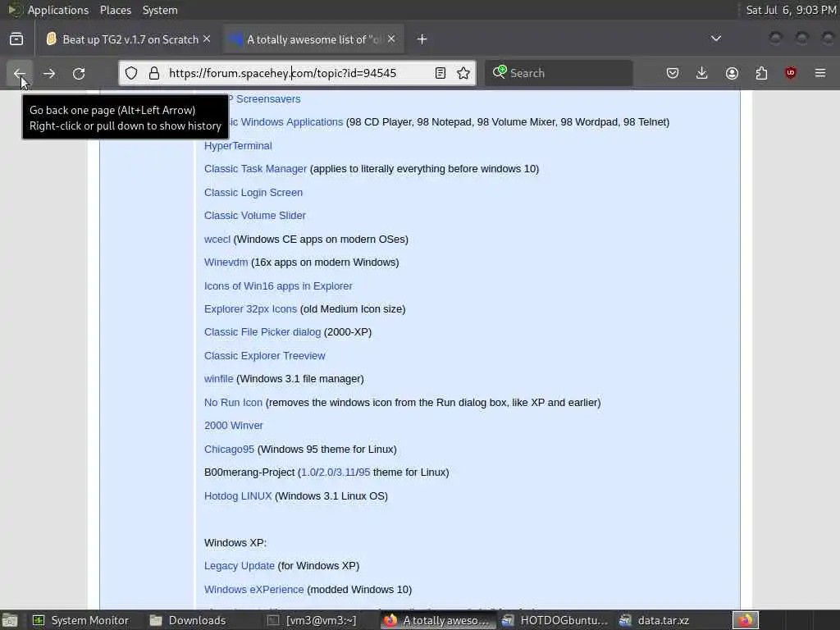
Task: Open the Firefox account icon
Action: (732, 73)
